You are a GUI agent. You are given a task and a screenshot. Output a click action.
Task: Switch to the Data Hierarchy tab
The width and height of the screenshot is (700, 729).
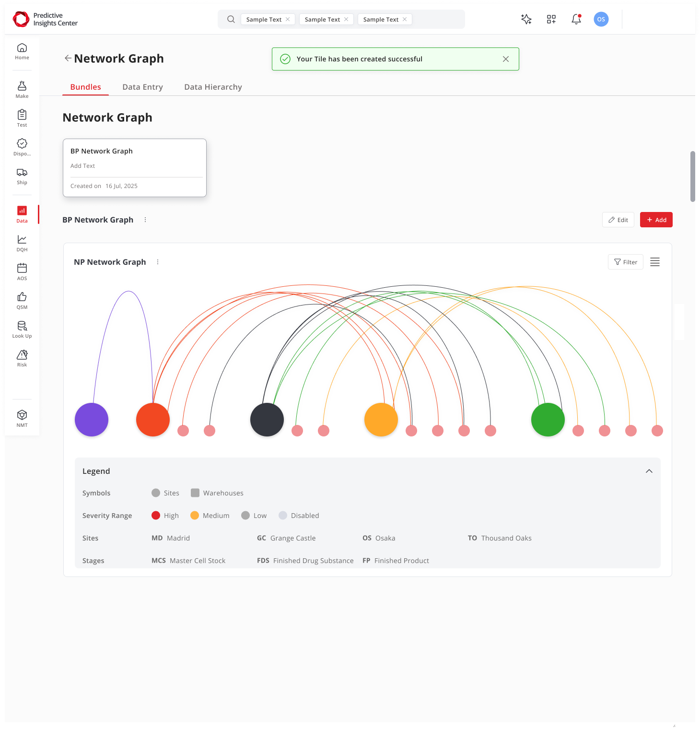coord(213,87)
